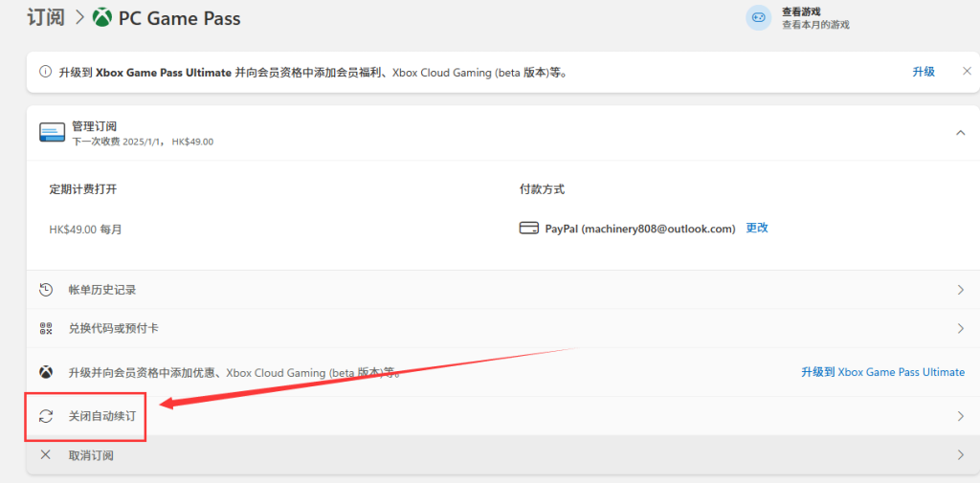980x483 pixels.
Task: Click the circular arrows icon for 关闭自动续订
Action: point(45,416)
